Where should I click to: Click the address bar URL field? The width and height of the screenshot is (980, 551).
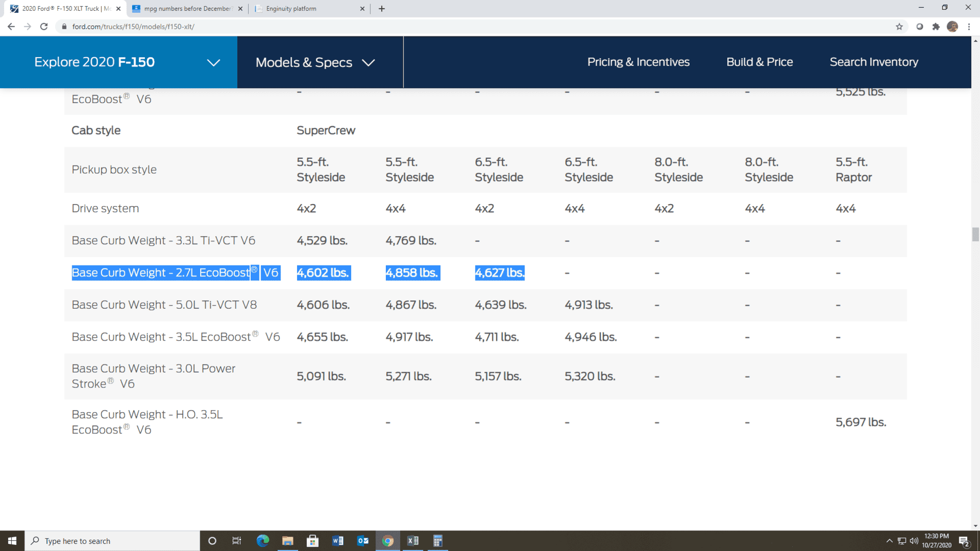point(475,26)
